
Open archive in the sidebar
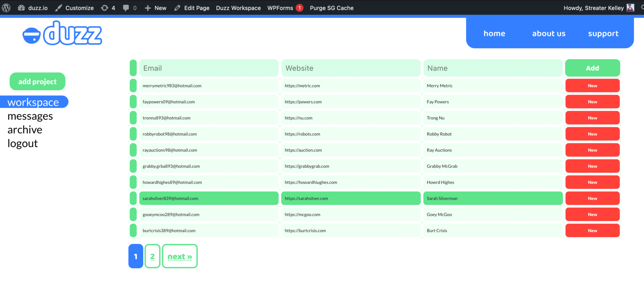pyautogui.click(x=25, y=130)
